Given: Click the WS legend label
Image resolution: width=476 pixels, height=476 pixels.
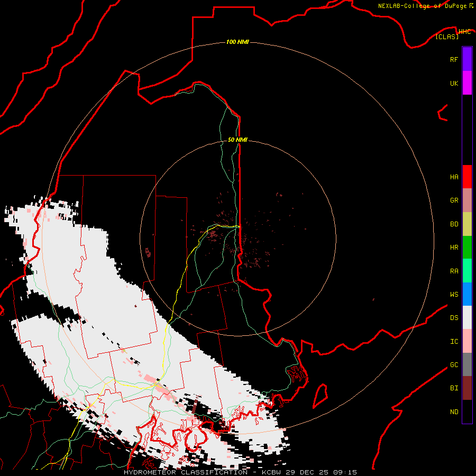Looking at the screenshot, I should pyautogui.click(x=454, y=295).
